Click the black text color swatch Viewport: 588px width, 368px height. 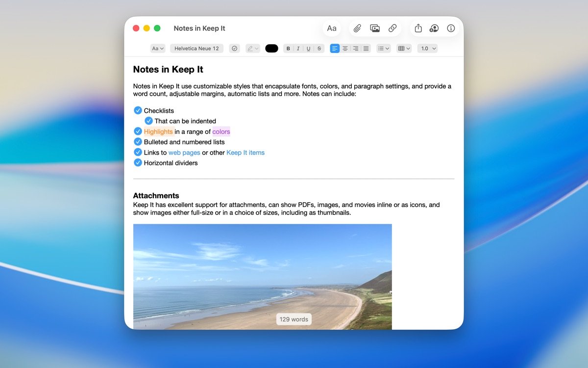point(271,48)
